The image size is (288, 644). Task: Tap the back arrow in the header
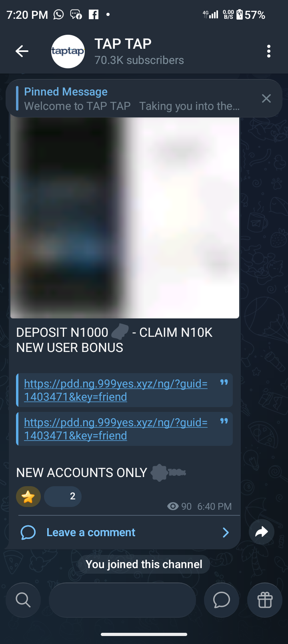click(22, 51)
